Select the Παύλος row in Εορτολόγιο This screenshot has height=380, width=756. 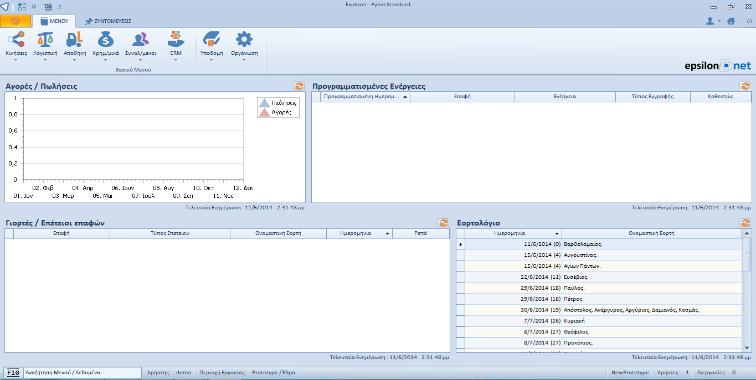[599, 288]
